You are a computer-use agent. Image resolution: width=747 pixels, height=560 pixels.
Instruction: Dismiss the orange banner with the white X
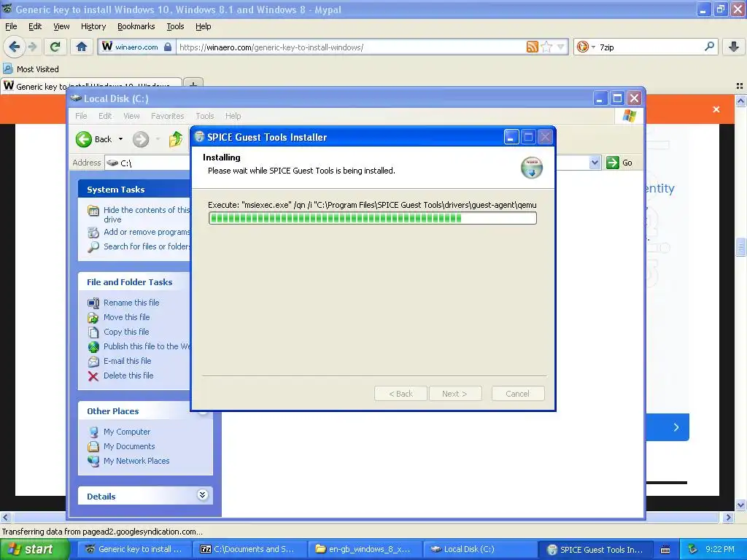pyautogui.click(x=716, y=109)
